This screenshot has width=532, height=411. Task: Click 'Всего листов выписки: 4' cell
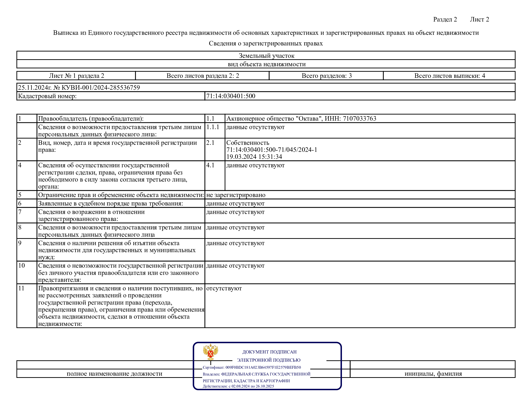coord(450,76)
